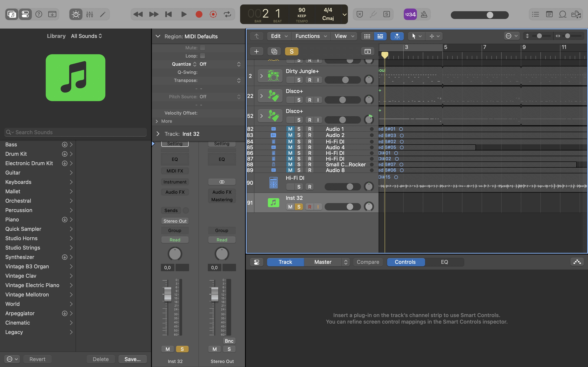Adjust the Inst 32 track volume slider
This screenshot has width=588, height=367.
[x=350, y=207]
